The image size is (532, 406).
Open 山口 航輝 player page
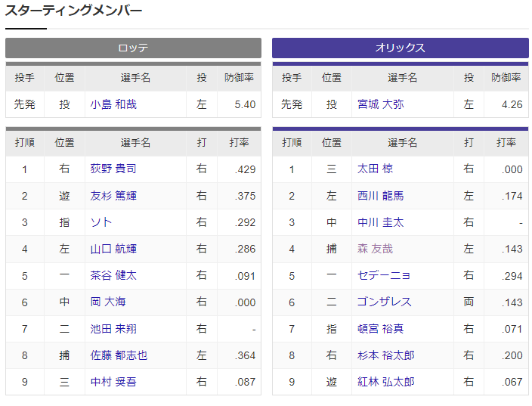pyautogui.click(x=113, y=249)
